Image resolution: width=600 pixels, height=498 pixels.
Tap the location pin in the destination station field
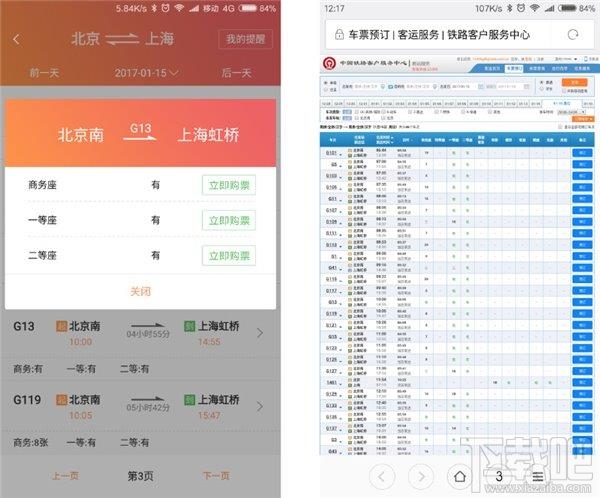pyautogui.click(x=435, y=87)
